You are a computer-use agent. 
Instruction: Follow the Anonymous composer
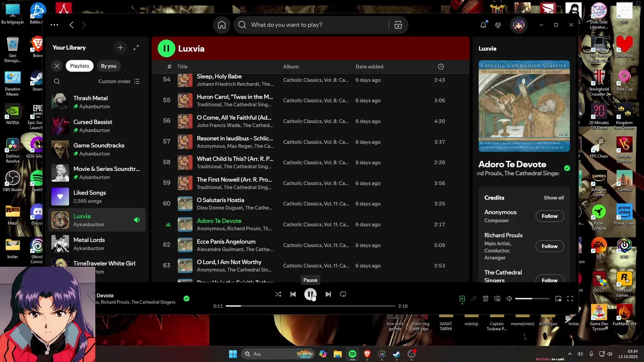pos(549,216)
